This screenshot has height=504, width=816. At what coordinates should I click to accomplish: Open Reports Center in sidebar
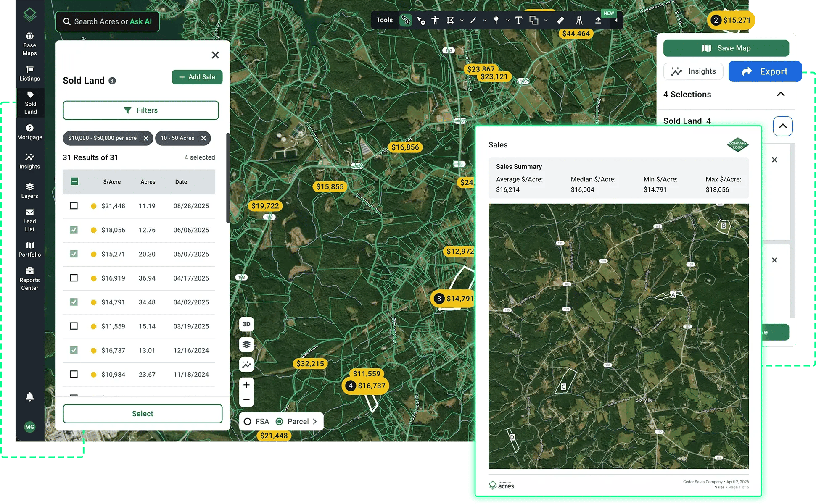pos(29,279)
